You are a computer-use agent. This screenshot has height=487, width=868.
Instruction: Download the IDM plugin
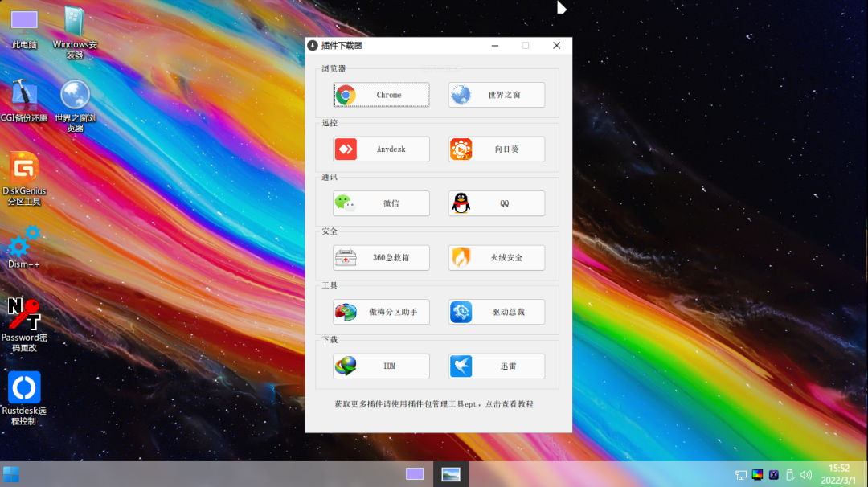(381, 366)
